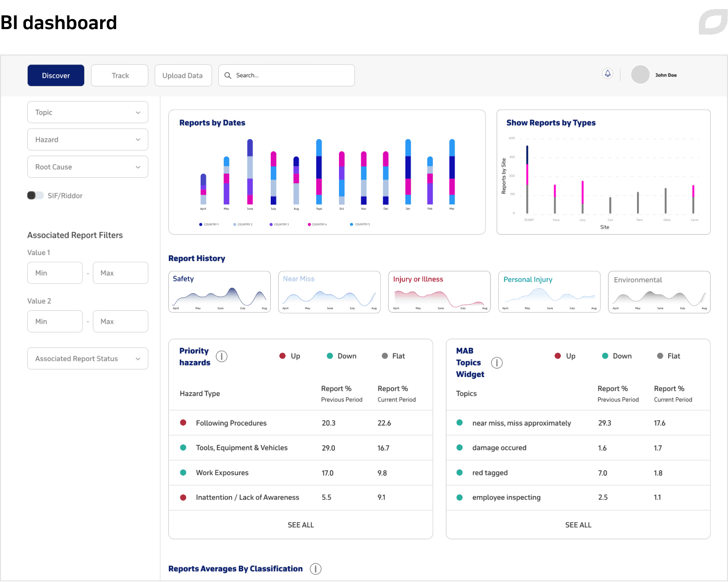The width and height of the screenshot is (728, 582).
Task: Open Associated Report Status dropdown
Action: click(88, 359)
